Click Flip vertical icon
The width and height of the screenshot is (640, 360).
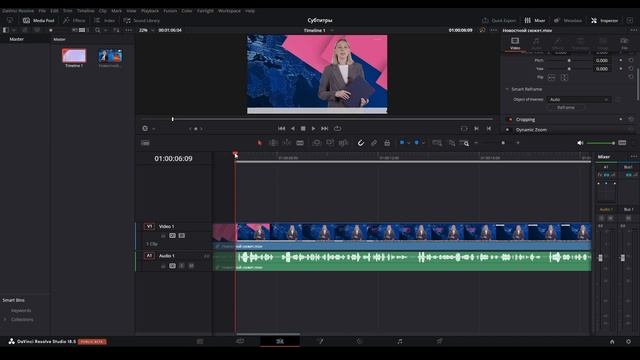pos(564,78)
